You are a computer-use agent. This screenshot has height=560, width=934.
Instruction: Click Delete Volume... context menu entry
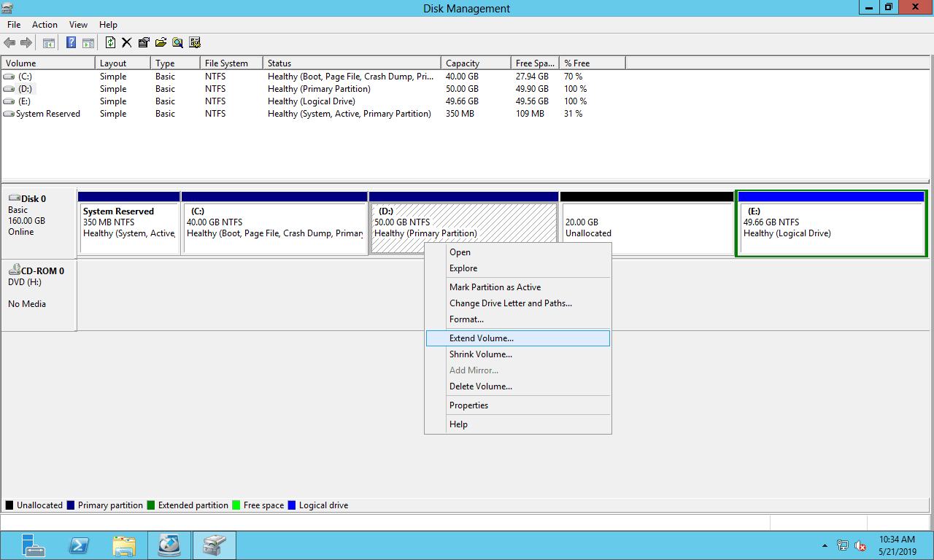(x=481, y=386)
